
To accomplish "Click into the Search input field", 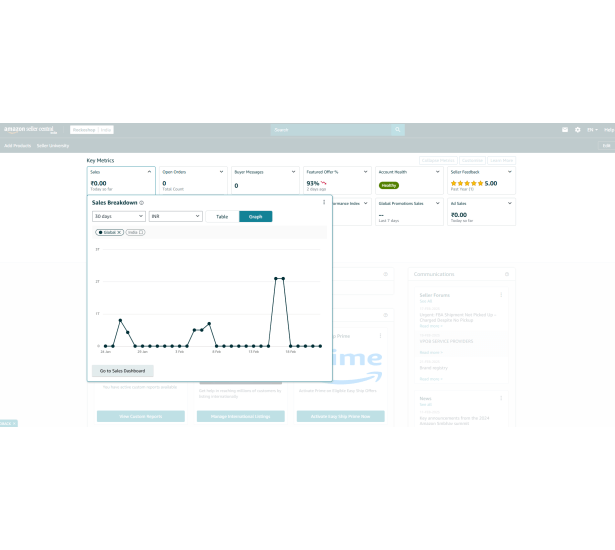I will click(x=330, y=130).
